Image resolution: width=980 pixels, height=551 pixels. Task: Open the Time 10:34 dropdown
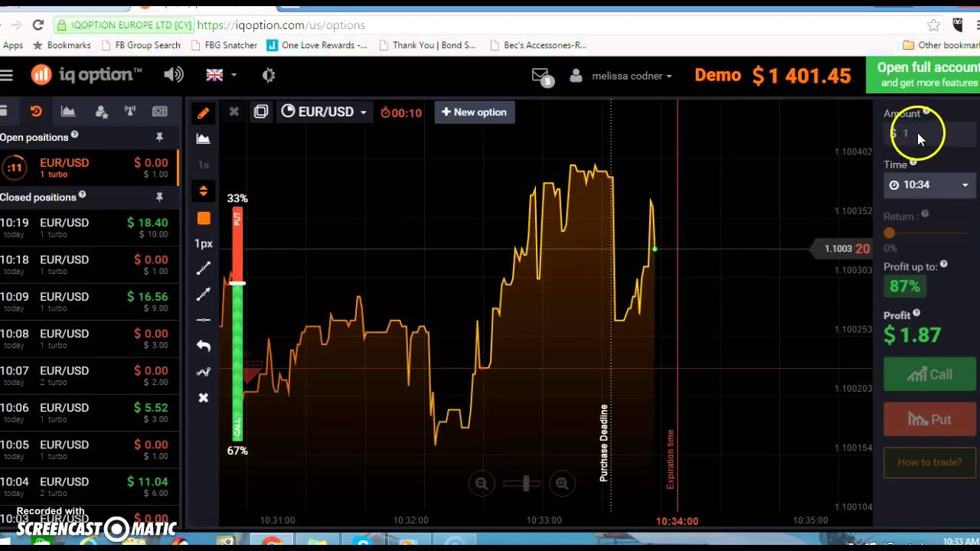929,184
